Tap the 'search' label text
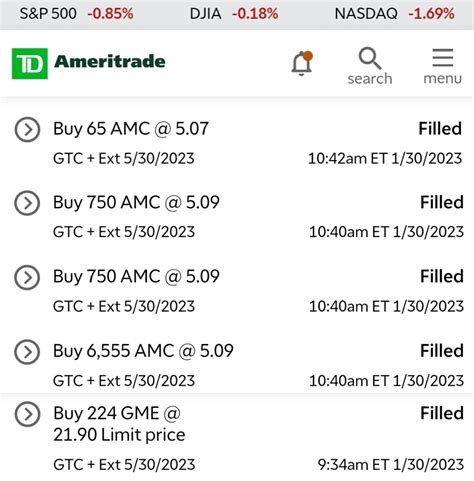This screenshot has height=481, width=474. coord(370,79)
